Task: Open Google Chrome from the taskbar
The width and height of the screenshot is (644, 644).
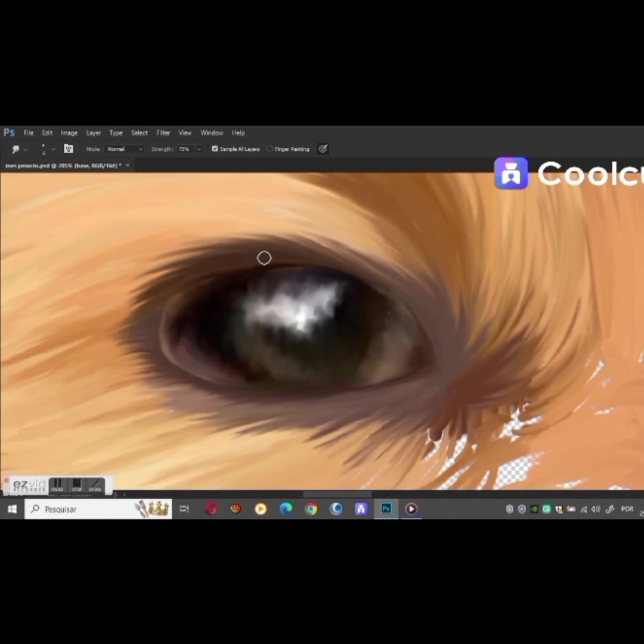Action: [x=311, y=509]
